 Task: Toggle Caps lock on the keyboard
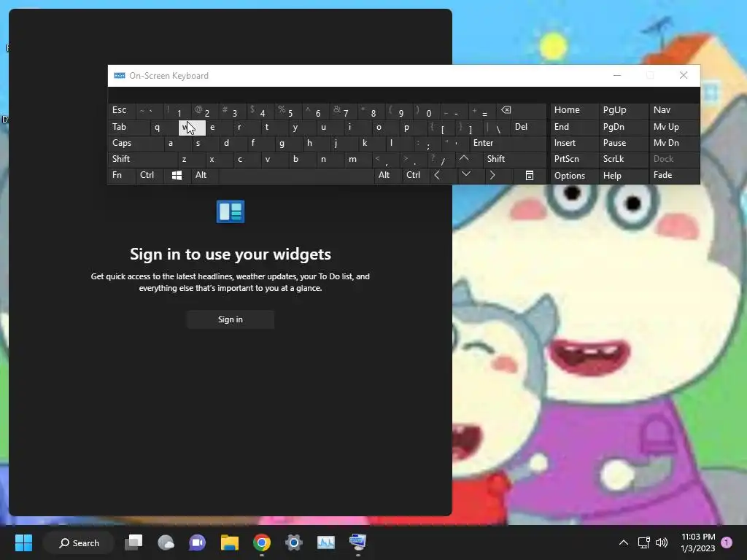point(136,143)
